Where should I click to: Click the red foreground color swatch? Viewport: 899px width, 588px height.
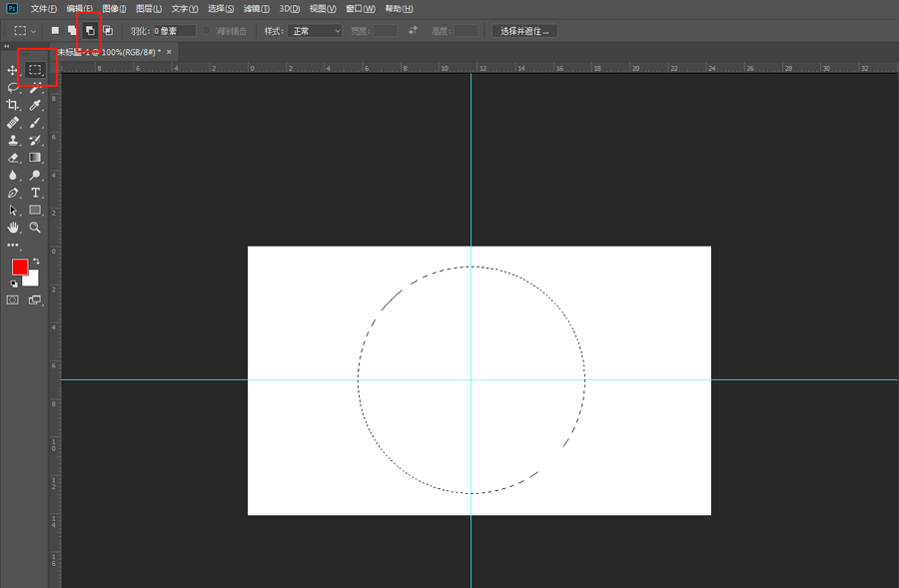(x=20, y=267)
